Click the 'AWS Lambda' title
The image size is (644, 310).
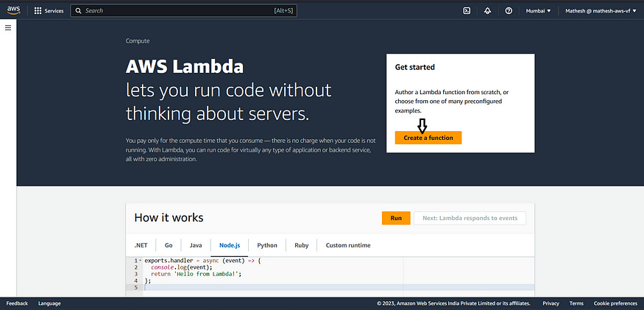pyautogui.click(x=185, y=66)
